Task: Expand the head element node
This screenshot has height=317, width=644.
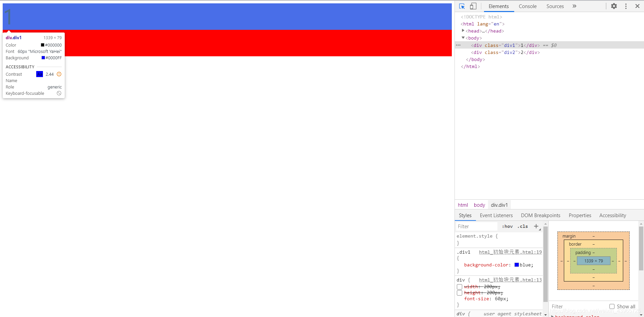Action: click(463, 31)
